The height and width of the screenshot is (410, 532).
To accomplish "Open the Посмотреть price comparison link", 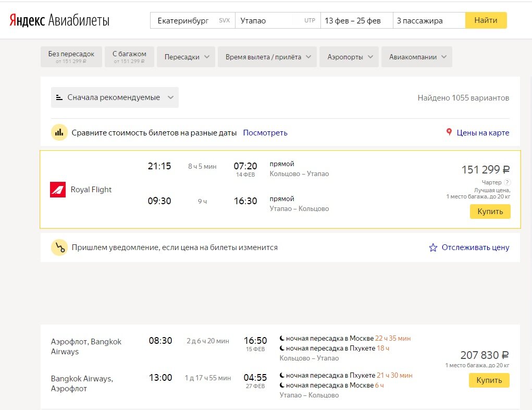I will point(265,133).
